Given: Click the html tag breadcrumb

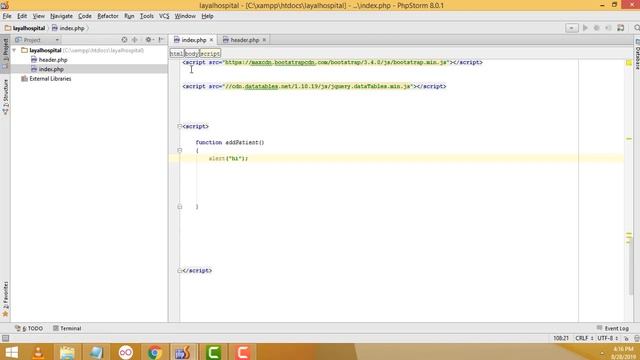Looking at the screenshot, I should click(177, 53).
